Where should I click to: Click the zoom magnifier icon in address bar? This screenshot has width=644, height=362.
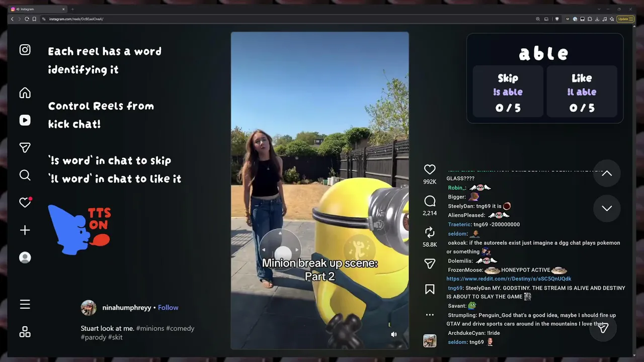538,19
